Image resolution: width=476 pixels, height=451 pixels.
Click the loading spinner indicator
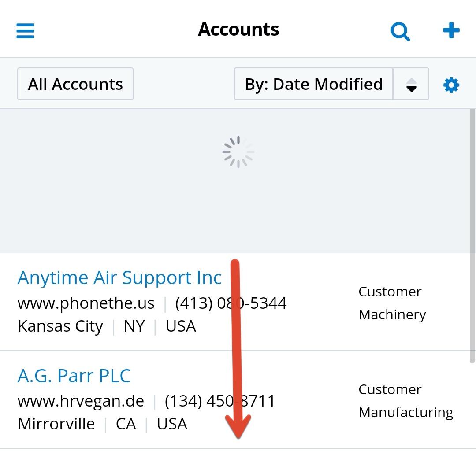coord(238,152)
